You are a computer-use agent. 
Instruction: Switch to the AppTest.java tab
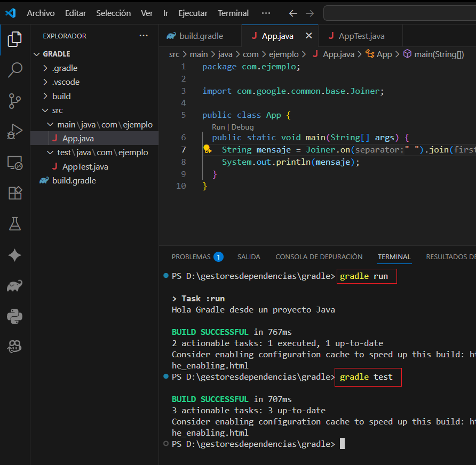click(x=361, y=36)
